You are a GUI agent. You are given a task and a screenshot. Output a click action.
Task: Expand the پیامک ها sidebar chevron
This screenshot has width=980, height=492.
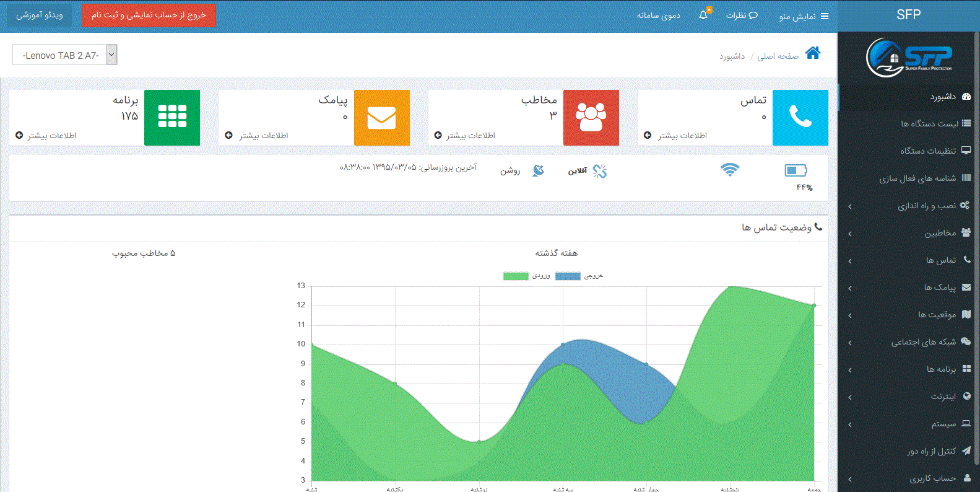850,288
